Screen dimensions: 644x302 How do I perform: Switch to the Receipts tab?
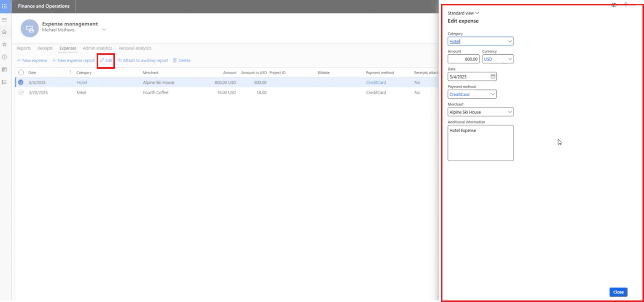click(x=45, y=48)
